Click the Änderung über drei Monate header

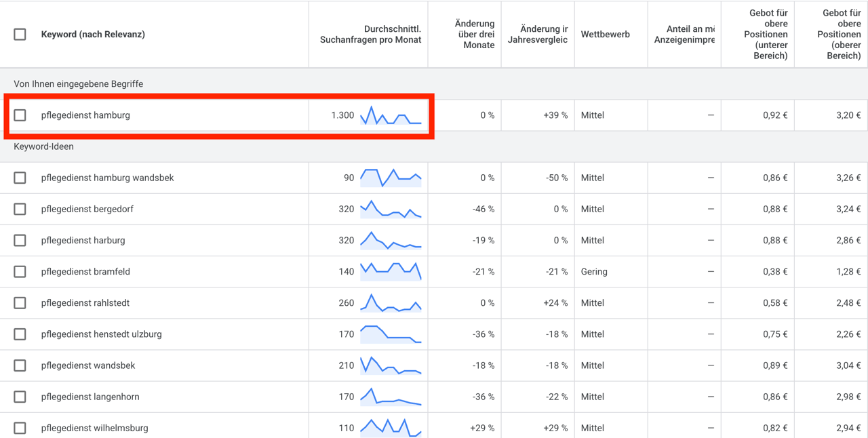(x=475, y=34)
